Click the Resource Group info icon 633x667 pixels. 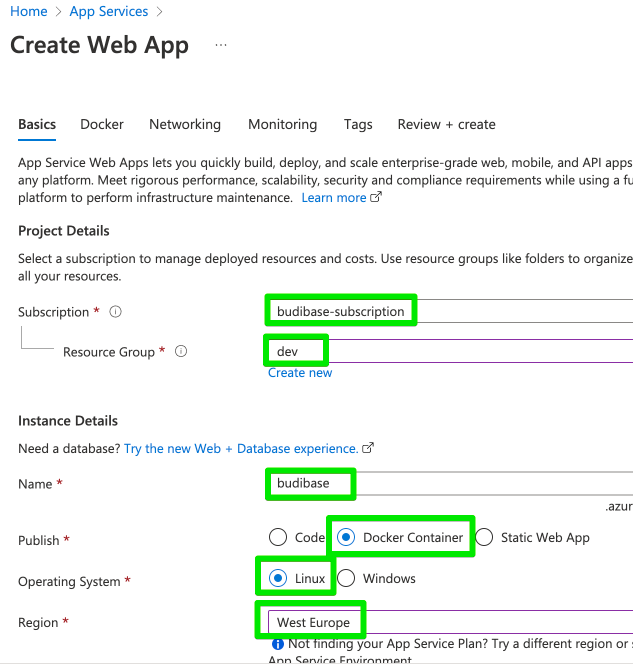tap(181, 351)
